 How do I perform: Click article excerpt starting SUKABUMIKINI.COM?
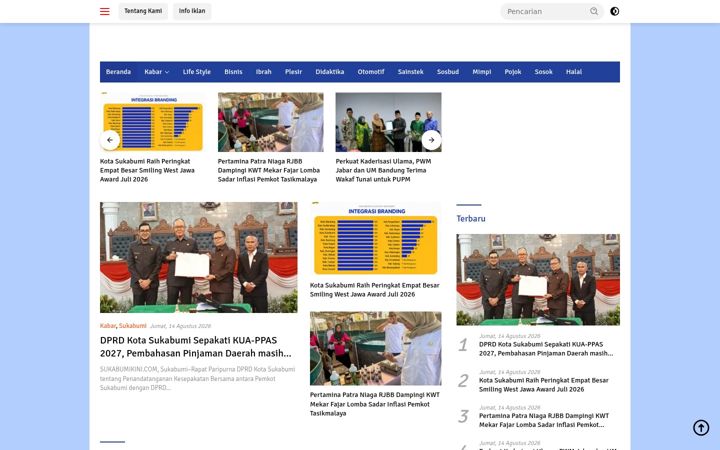197,378
